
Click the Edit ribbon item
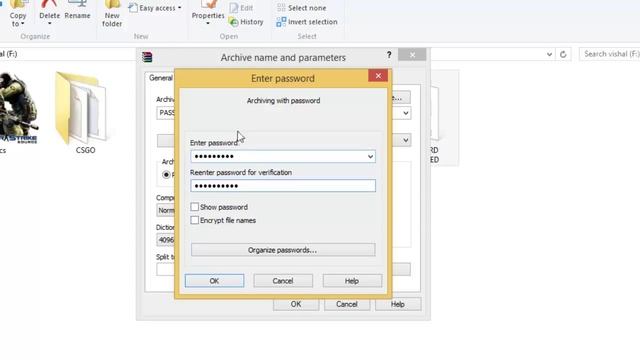[x=241, y=8]
